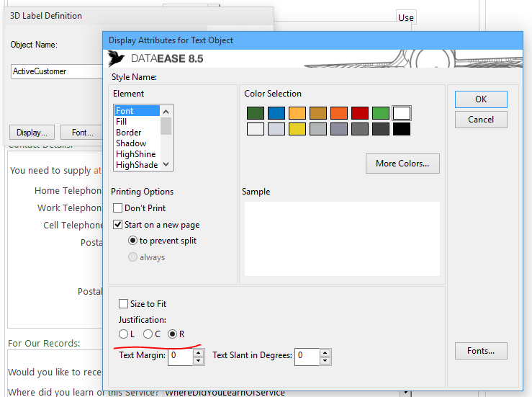Open the Fonts... dialog
532x397 pixels.
coord(481,351)
